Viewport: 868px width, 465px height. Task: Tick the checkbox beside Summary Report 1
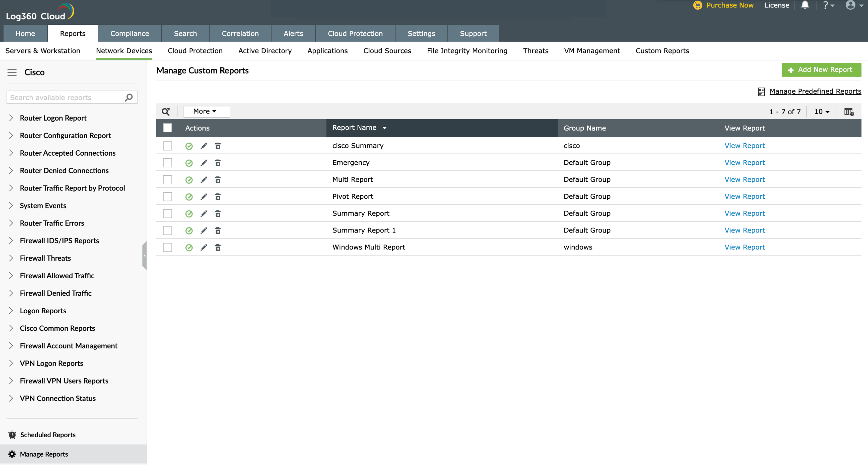point(167,230)
